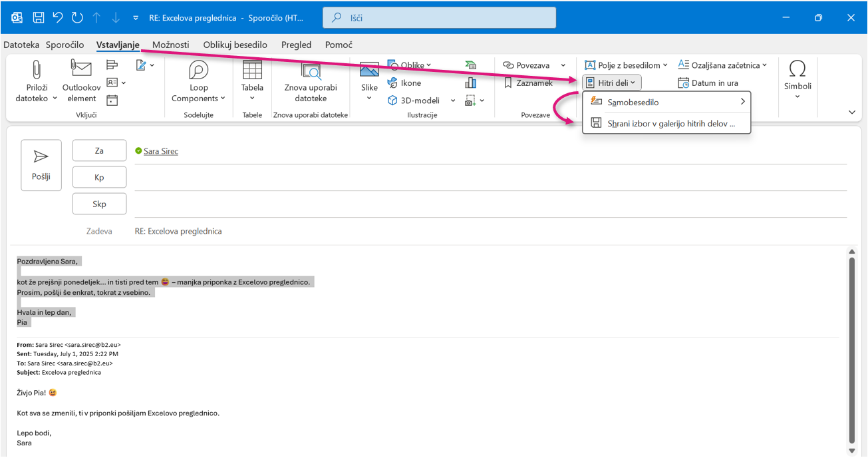
Task: Insert a Povezava link
Action: pyautogui.click(x=527, y=65)
